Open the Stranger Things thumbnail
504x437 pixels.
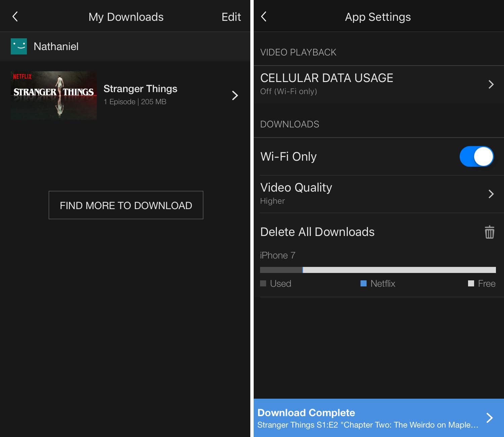54,95
